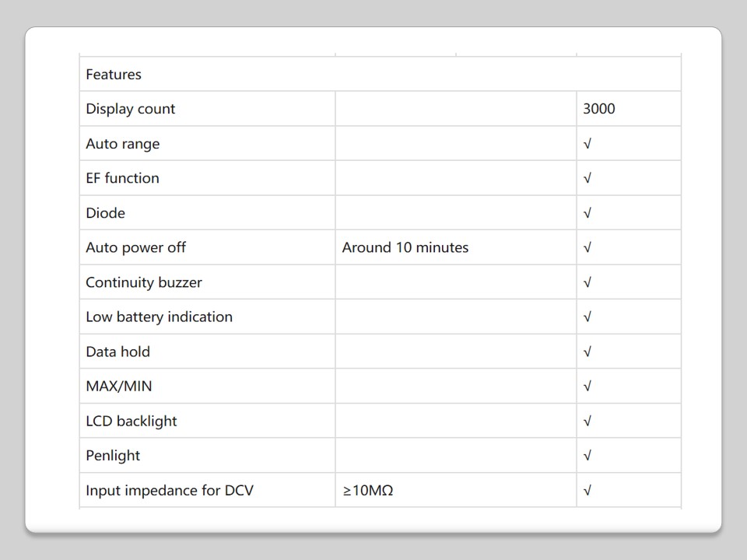Viewport: 747px width, 560px height.
Task: Click the checkmark for Low battery indication
Action: (x=587, y=317)
